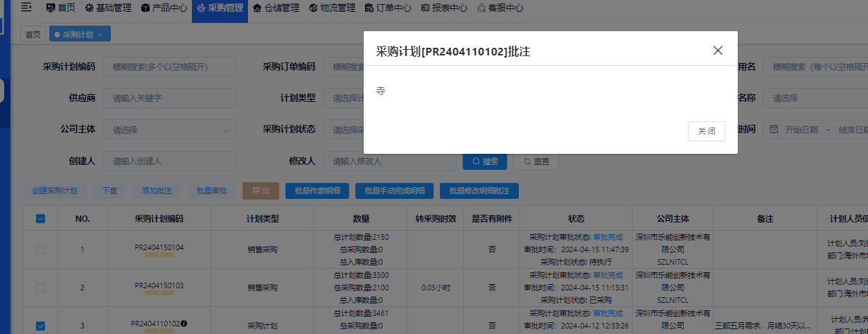868x334 pixels.
Task: Open 产品中心 from top navigation
Action: [x=163, y=8]
